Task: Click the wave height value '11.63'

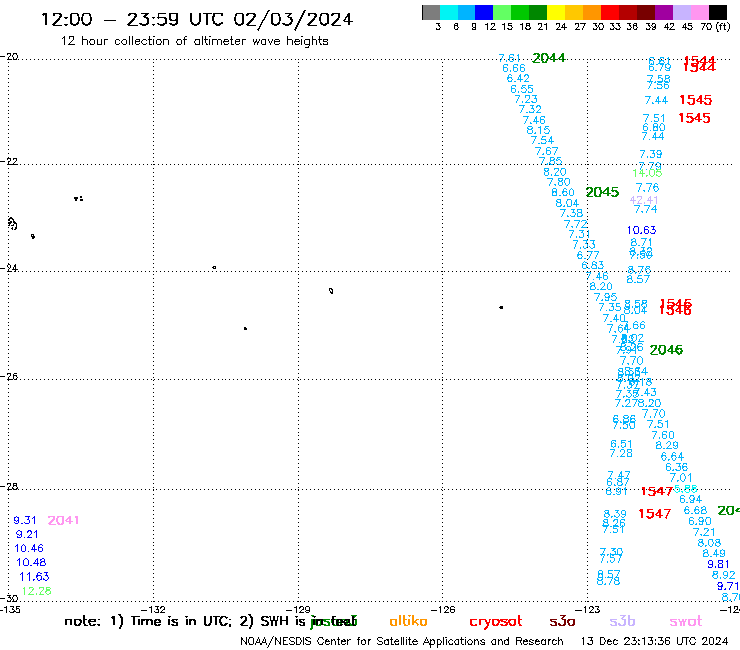Action: click(34, 576)
